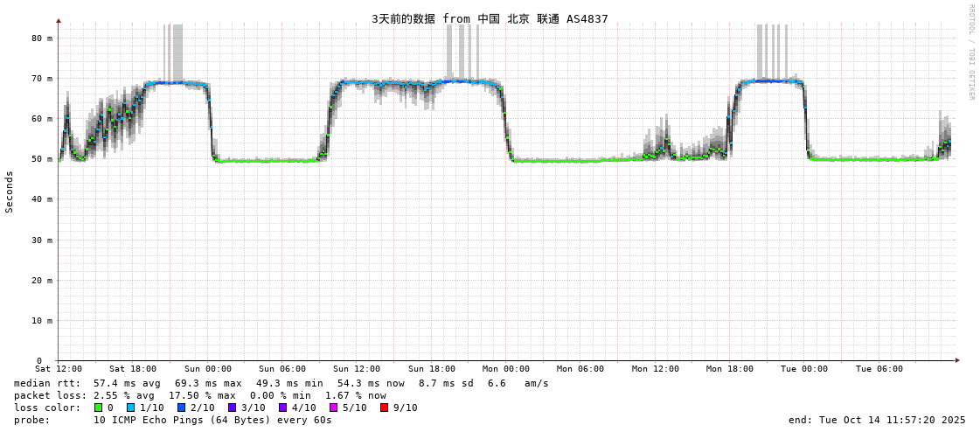This screenshot has height=432, width=980.
Task: Click the 70 m y-axis label
Action: pyautogui.click(x=42, y=79)
